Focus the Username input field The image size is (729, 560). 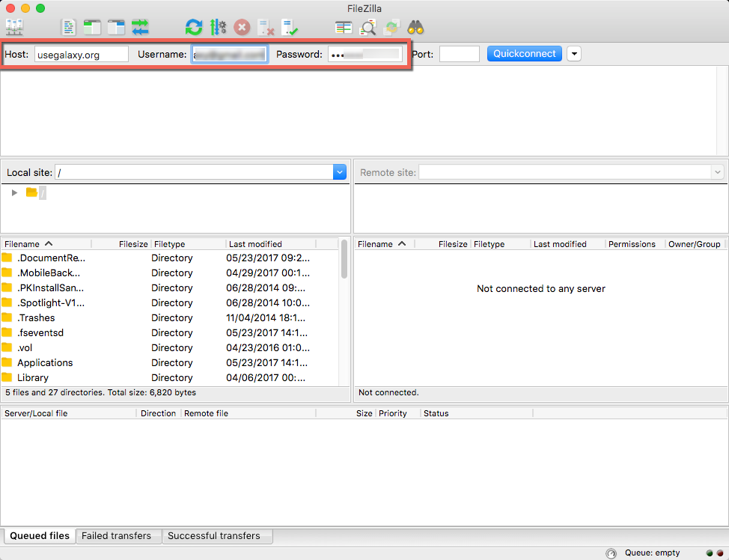coord(230,55)
